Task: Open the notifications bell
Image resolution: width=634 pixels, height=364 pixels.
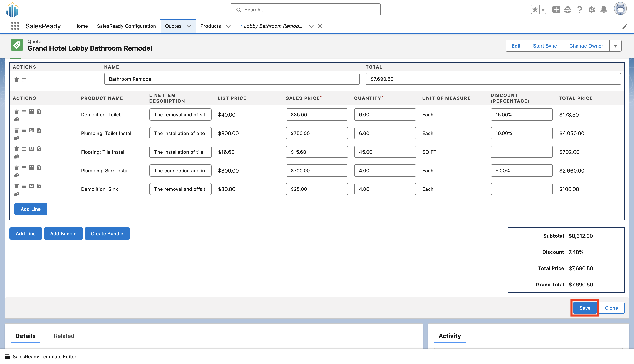Action: coord(604,9)
